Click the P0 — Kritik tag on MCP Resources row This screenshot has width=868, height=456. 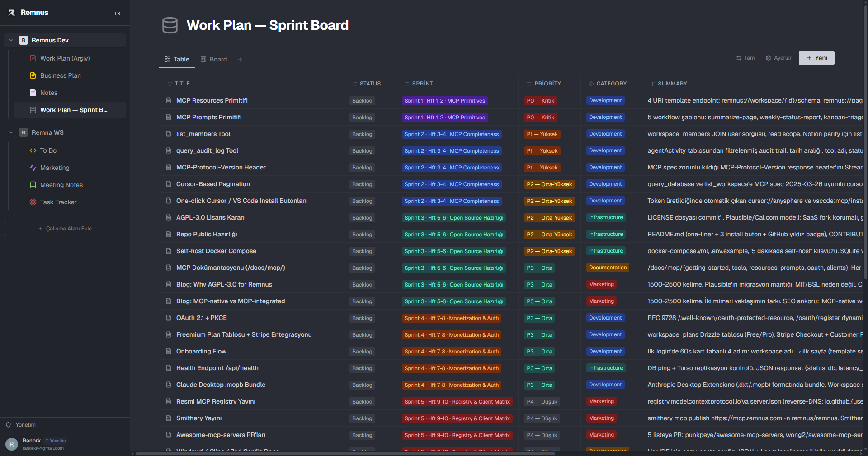pos(540,101)
